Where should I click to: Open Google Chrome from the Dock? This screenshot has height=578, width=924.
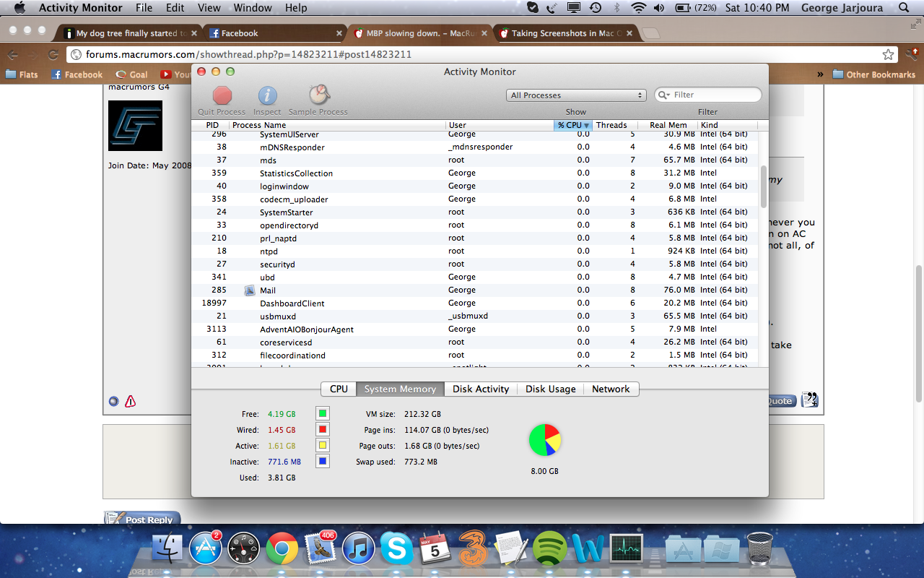[x=282, y=549]
